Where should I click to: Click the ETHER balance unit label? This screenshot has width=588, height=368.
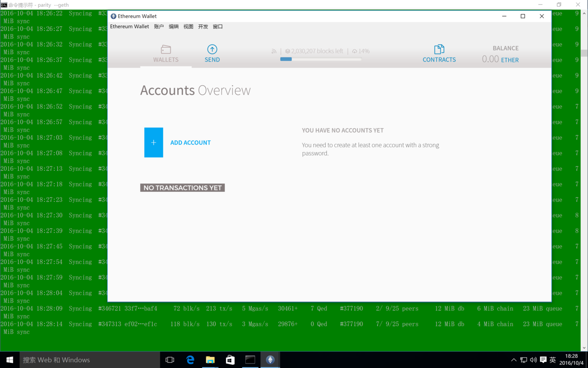pyautogui.click(x=510, y=60)
